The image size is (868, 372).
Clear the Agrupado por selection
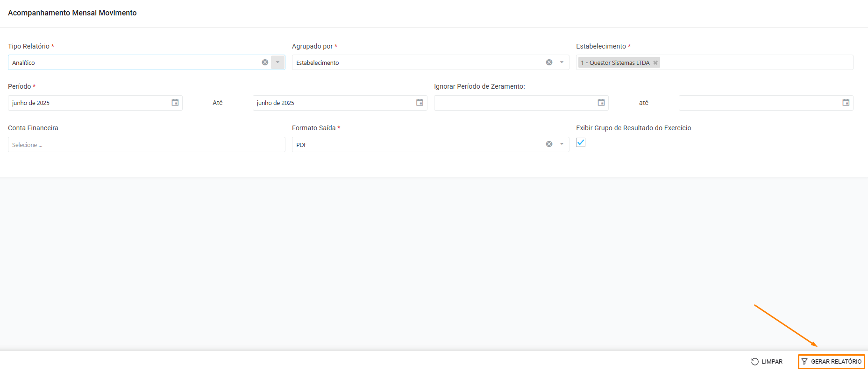[x=549, y=63]
